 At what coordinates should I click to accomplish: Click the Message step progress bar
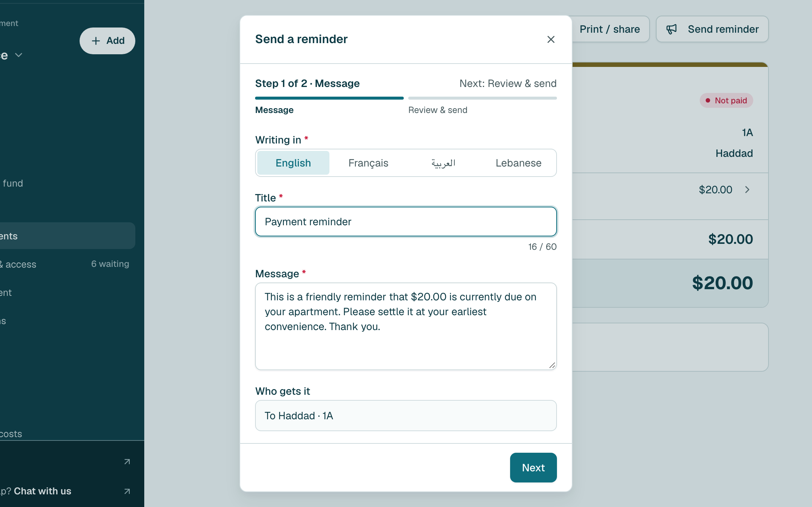[x=329, y=98]
